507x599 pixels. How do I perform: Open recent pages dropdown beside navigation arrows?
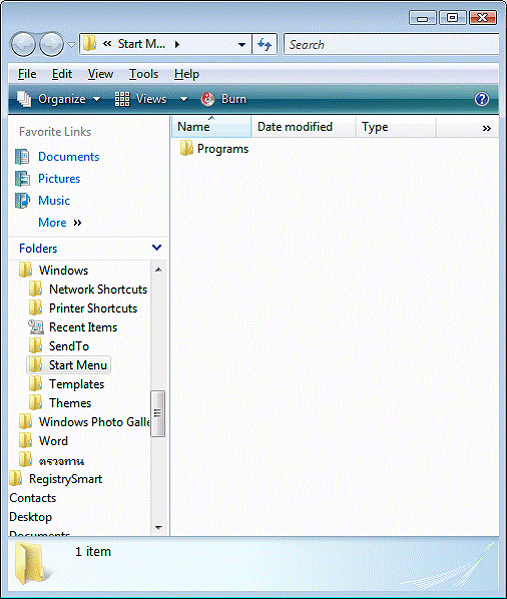pos(71,45)
